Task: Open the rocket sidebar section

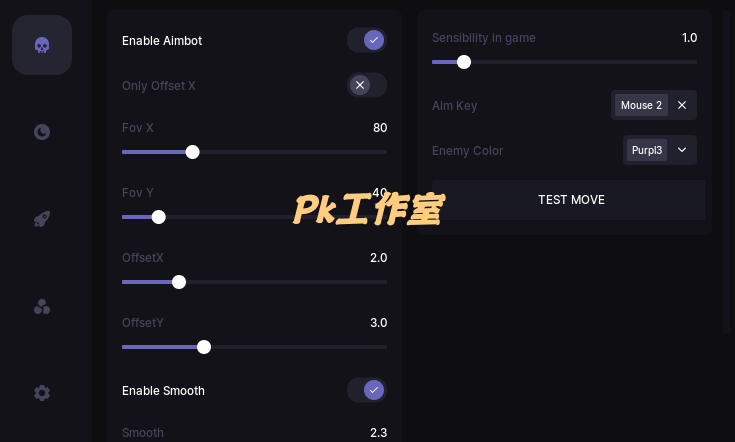Action: (42, 219)
